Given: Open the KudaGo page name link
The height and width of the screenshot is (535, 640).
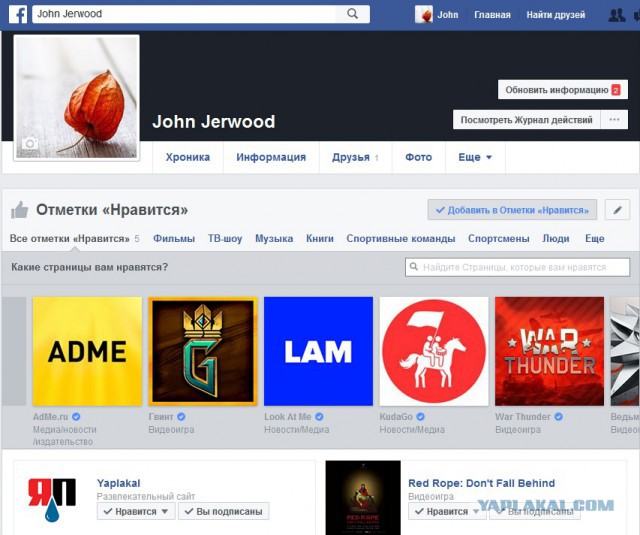Looking at the screenshot, I should [x=396, y=417].
